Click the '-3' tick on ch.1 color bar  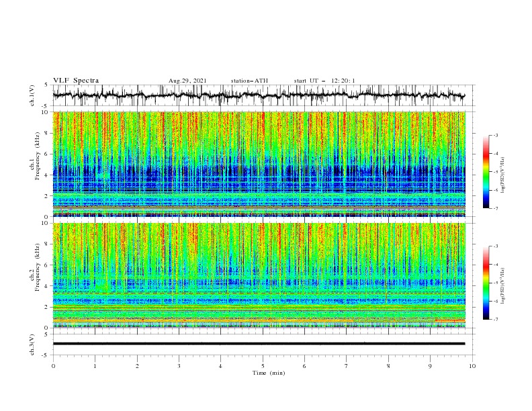tap(495, 135)
